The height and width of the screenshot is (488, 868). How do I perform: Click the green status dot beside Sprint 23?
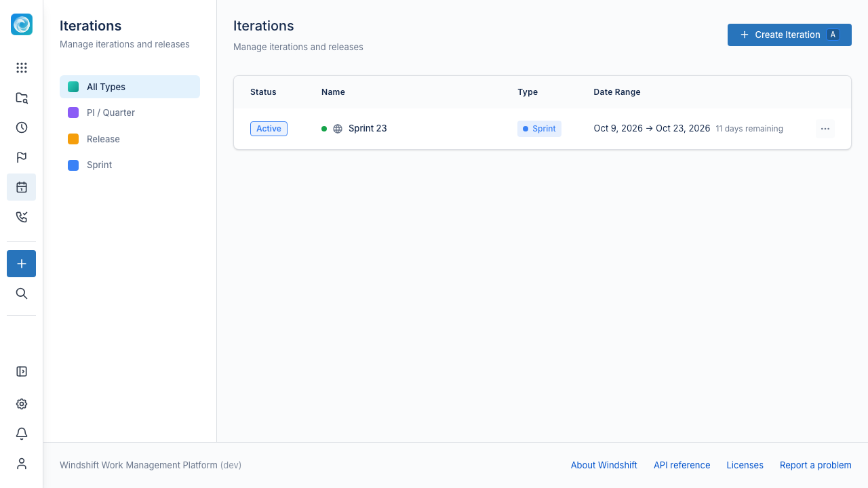[x=324, y=129]
